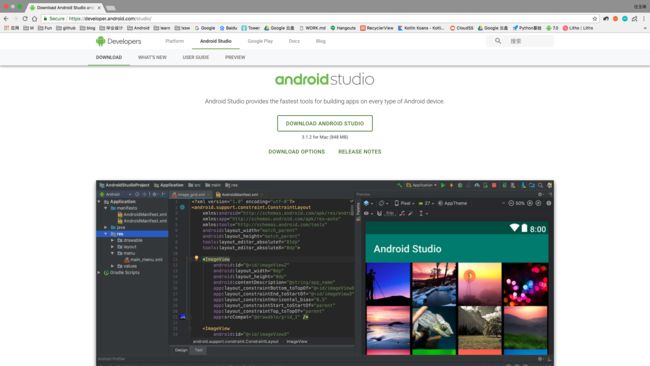
Task: Click the teal extension icon in toolbar
Action: [x=625, y=19]
